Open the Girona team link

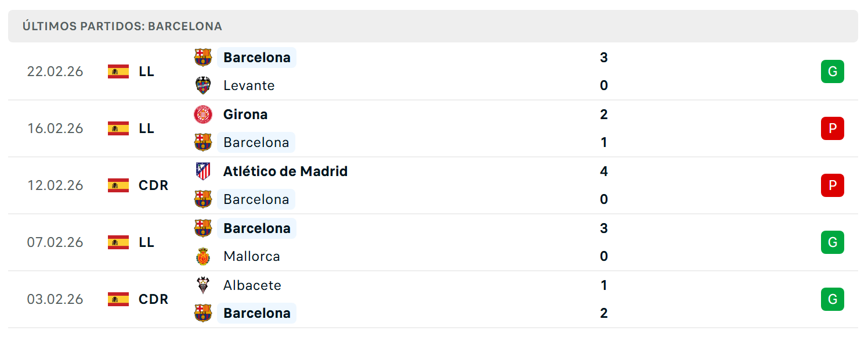[245, 114]
